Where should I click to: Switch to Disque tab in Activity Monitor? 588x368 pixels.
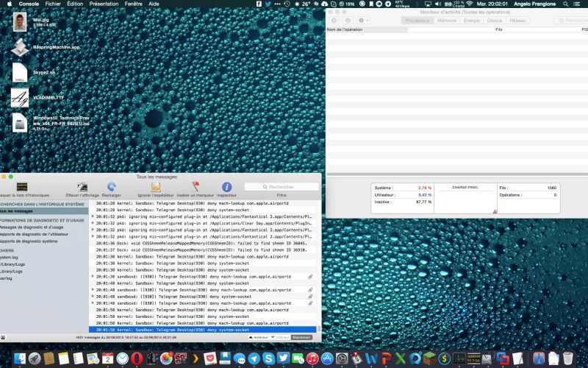pyautogui.click(x=495, y=21)
